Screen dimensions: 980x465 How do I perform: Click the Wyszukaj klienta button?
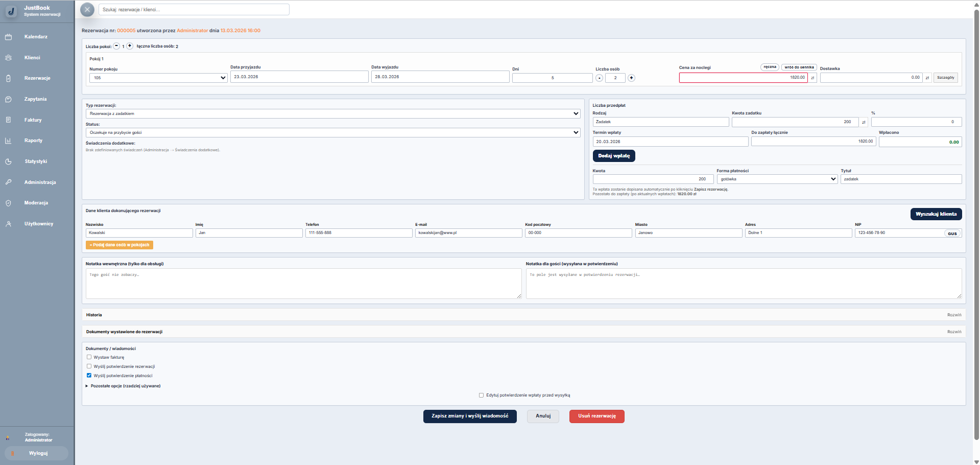(x=936, y=214)
